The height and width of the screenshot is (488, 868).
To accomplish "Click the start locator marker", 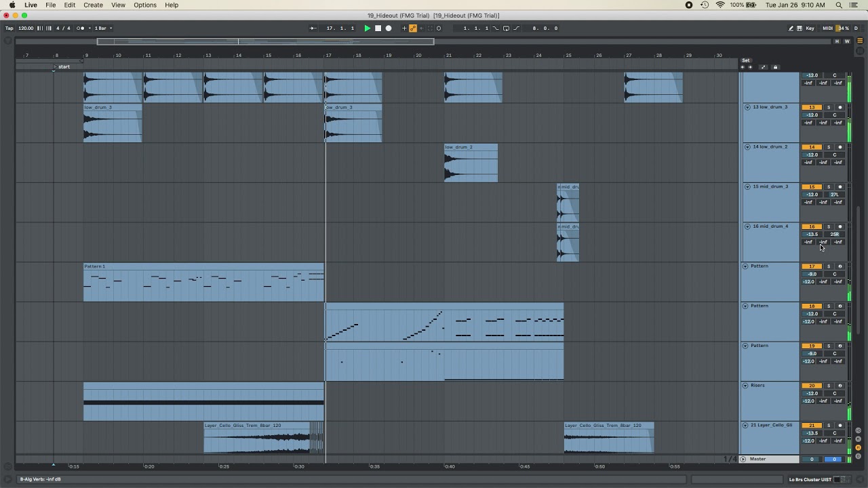I will (62, 66).
